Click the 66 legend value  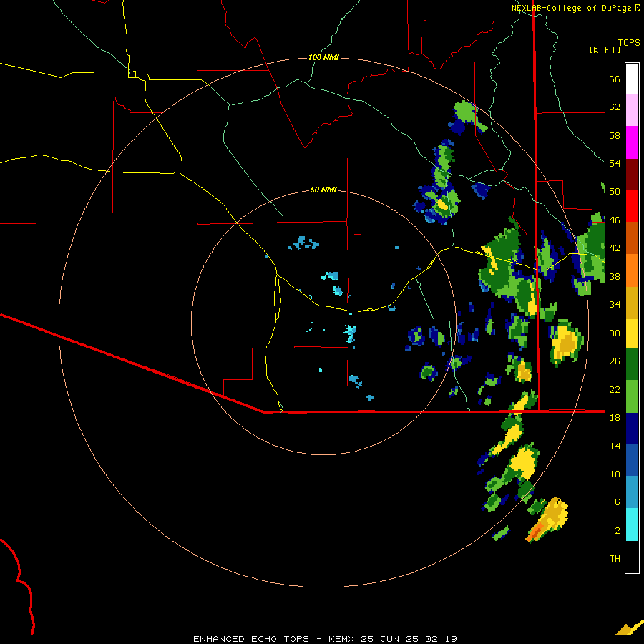point(615,79)
